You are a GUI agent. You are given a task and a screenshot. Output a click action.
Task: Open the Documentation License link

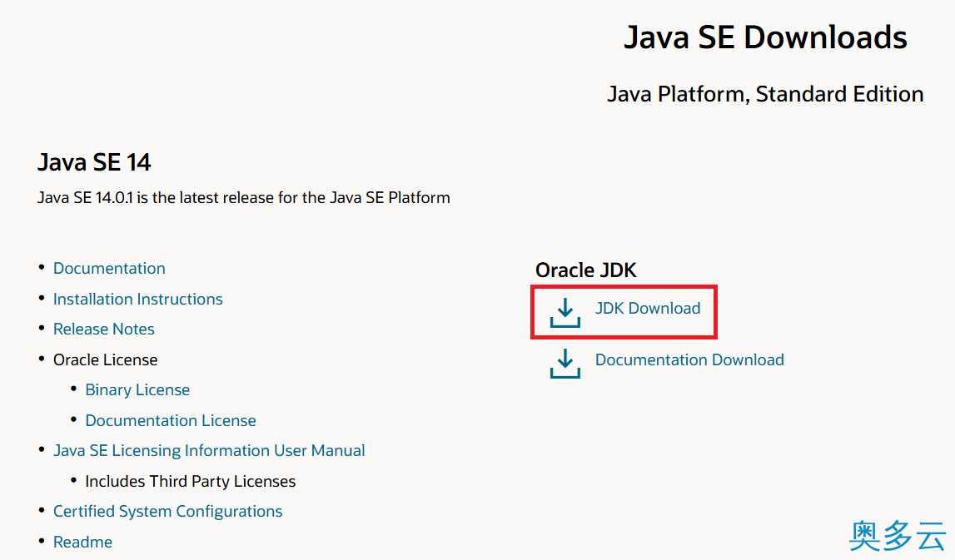coord(171,420)
